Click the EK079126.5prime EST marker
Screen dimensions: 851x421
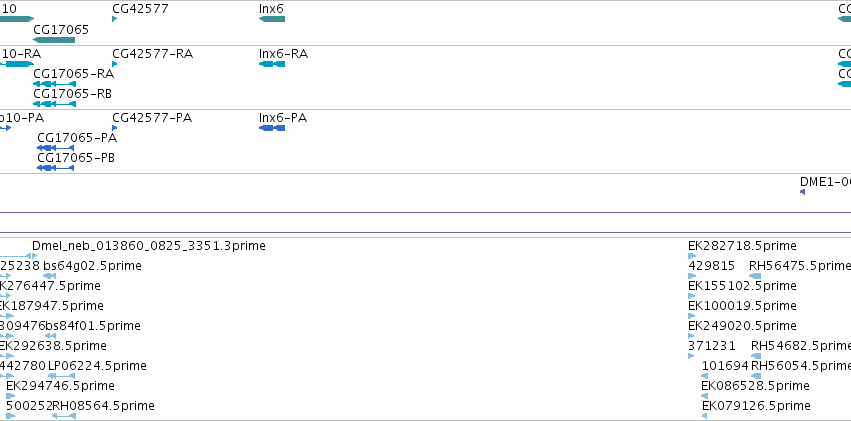pyautogui.click(x=704, y=416)
